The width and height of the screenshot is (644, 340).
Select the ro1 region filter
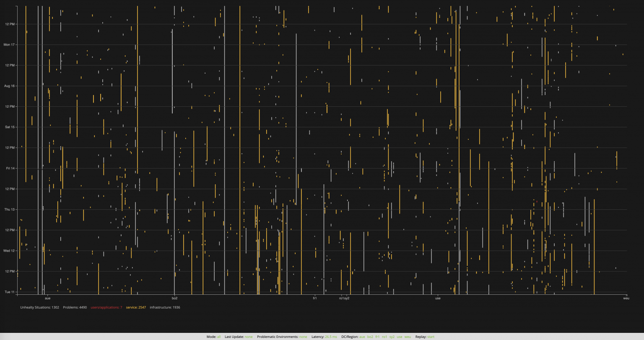[384, 337]
